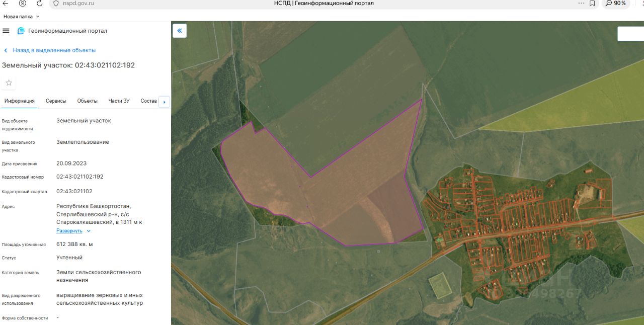Add parcel to favorites with star
The image size is (644, 325).
click(x=9, y=83)
